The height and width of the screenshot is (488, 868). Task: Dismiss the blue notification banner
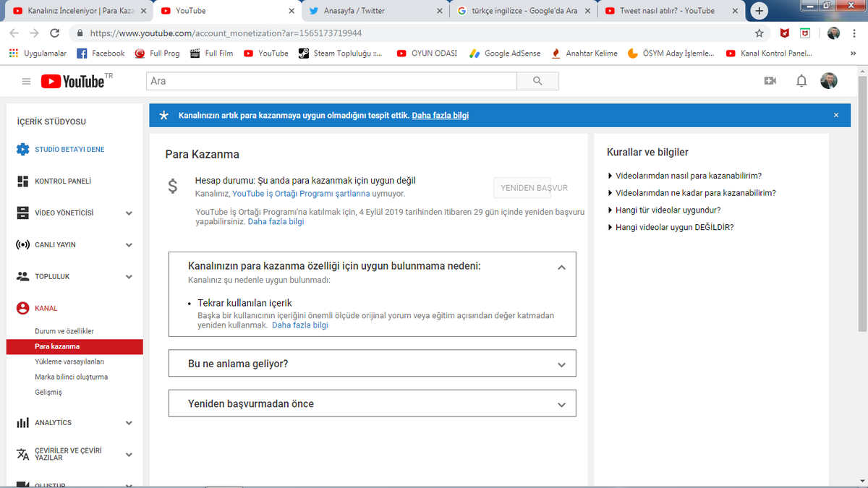click(x=836, y=115)
